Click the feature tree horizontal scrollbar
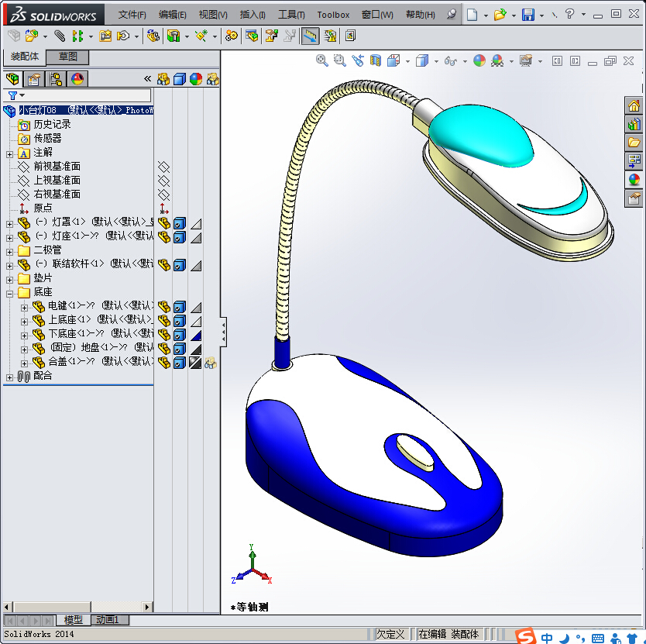This screenshot has width=646, height=644. pos(77,607)
